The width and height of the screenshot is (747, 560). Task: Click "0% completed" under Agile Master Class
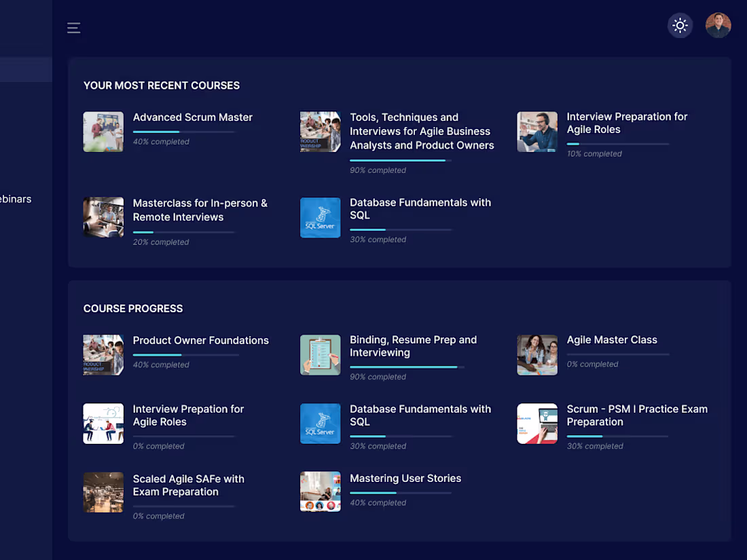point(592,364)
